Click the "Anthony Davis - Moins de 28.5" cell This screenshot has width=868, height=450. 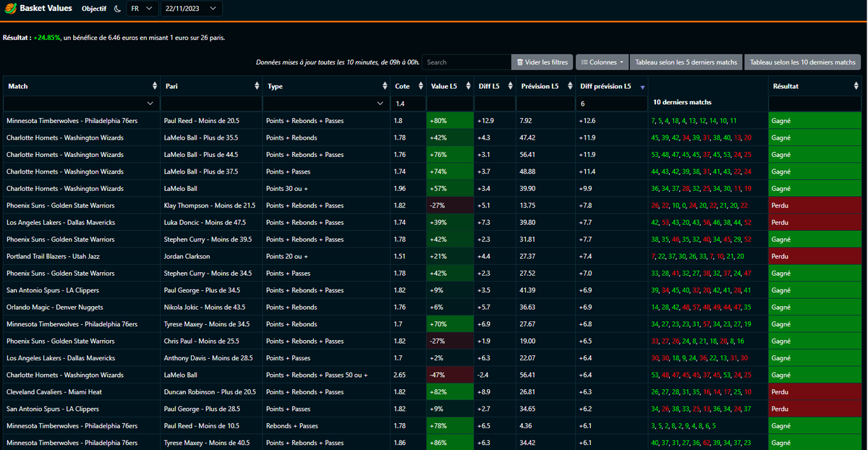pos(211,357)
